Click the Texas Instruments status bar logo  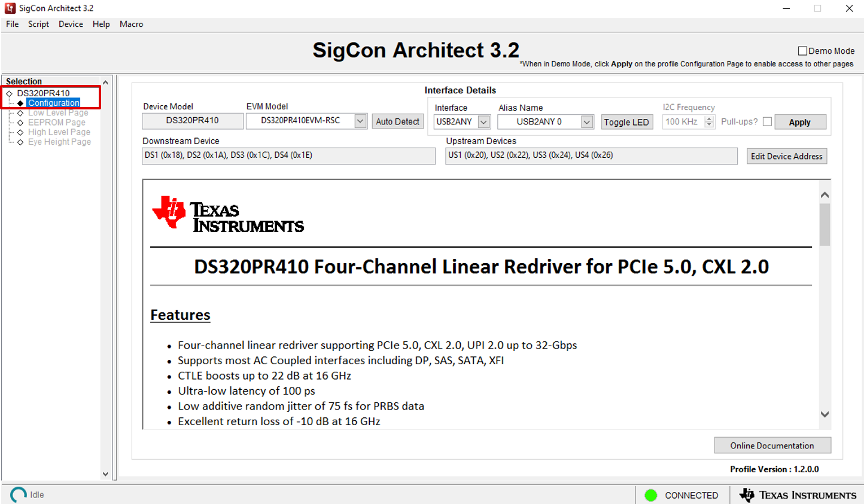point(798,495)
